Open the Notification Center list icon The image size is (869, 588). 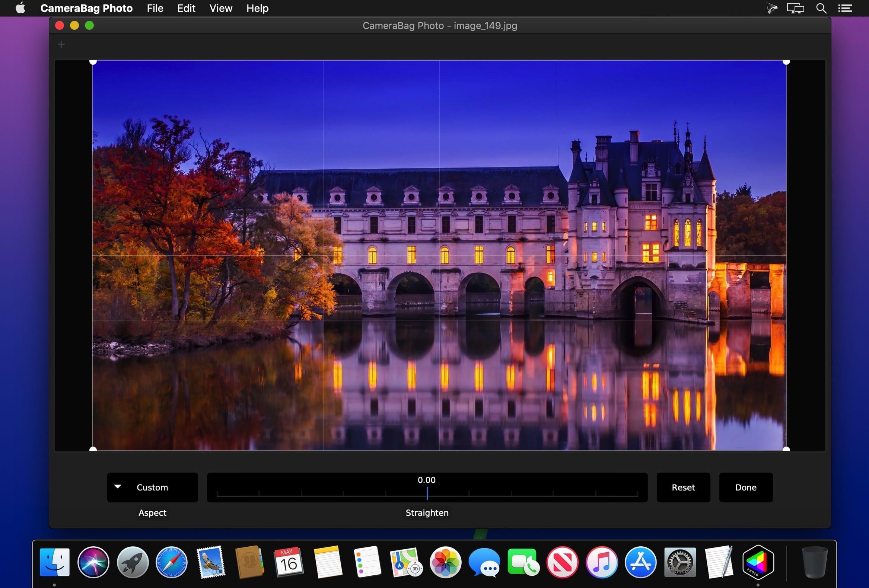845,8
